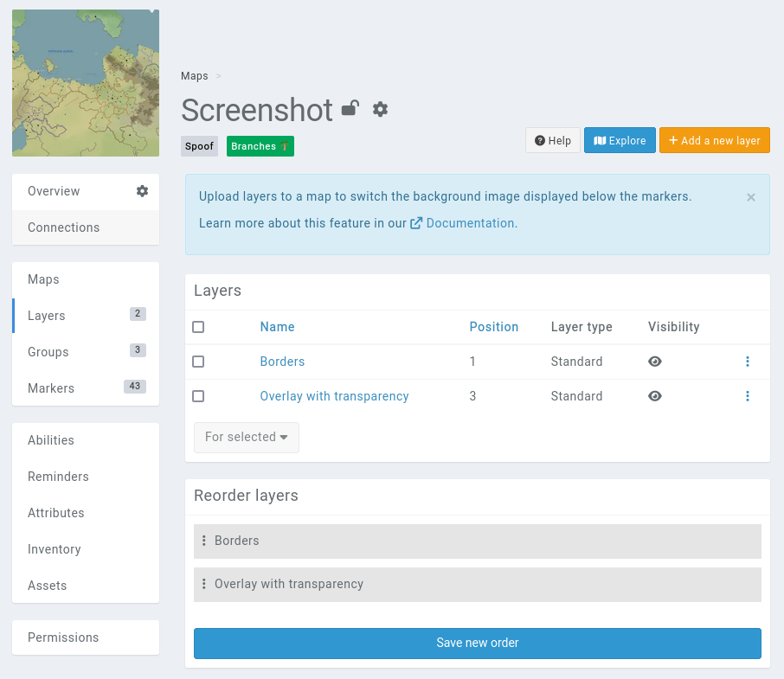Dismiss the upload layers info banner
The image size is (784, 679).
click(751, 197)
